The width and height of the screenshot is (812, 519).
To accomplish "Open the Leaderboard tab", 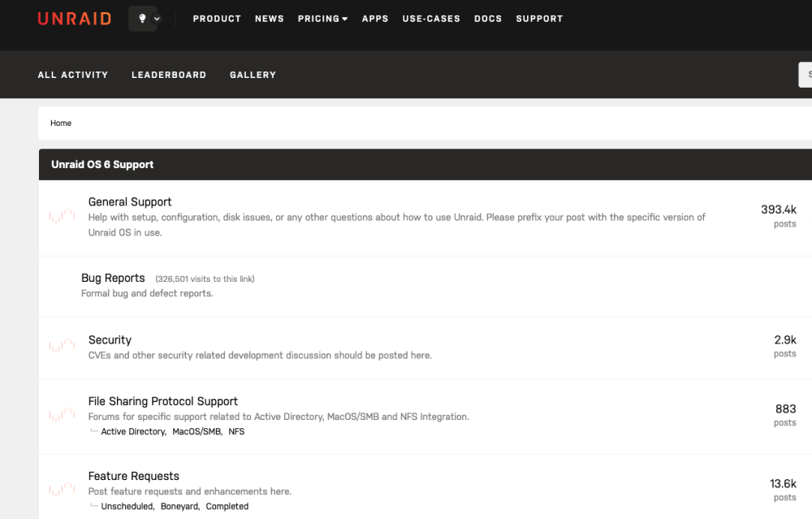I will coord(169,75).
